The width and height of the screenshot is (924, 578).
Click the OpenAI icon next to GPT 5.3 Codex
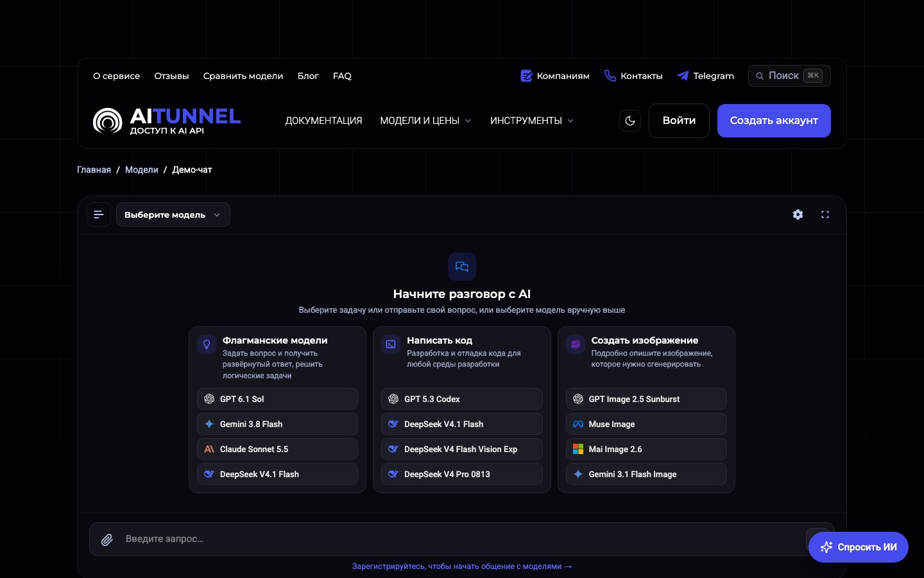coord(393,399)
